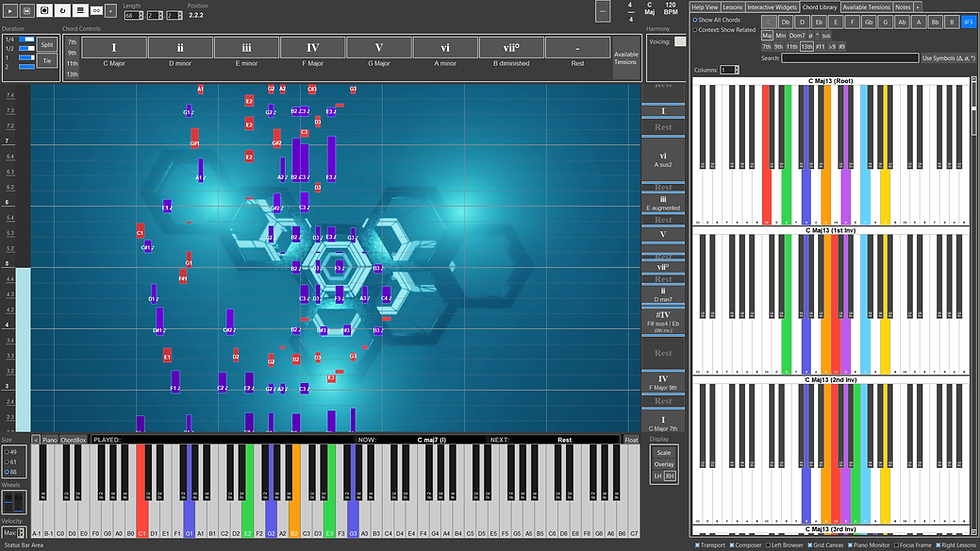Image resolution: width=980 pixels, height=551 pixels.
Task: Insert a Rest with dash button
Action: click(578, 47)
